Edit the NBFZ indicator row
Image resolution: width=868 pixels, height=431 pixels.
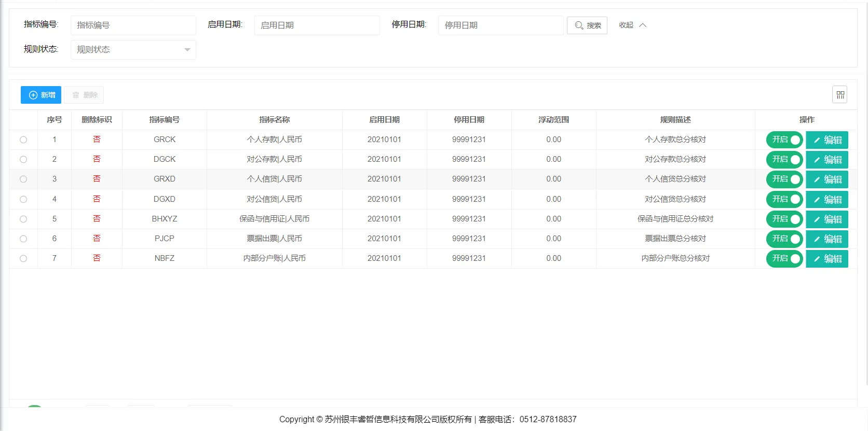point(826,259)
